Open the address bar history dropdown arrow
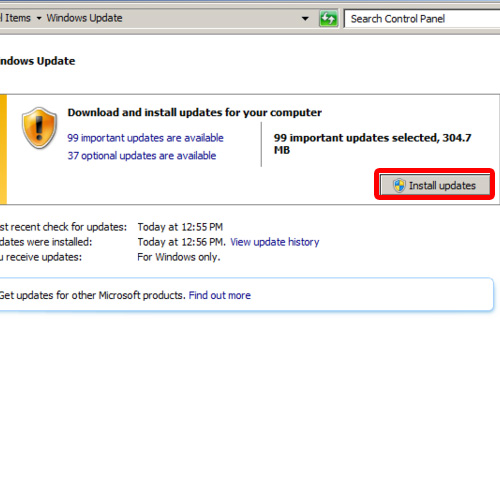 [x=305, y=18]
